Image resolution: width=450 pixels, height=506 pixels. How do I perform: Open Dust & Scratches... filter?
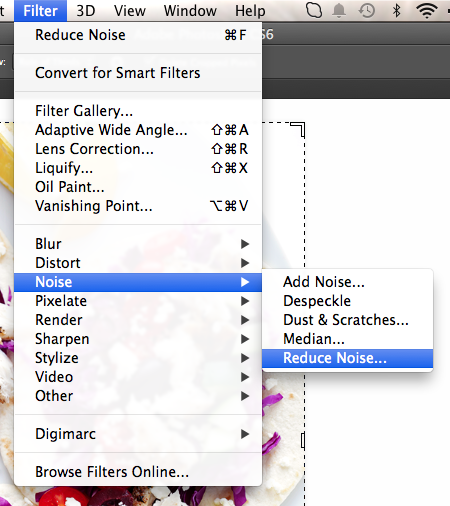[348, 320]
